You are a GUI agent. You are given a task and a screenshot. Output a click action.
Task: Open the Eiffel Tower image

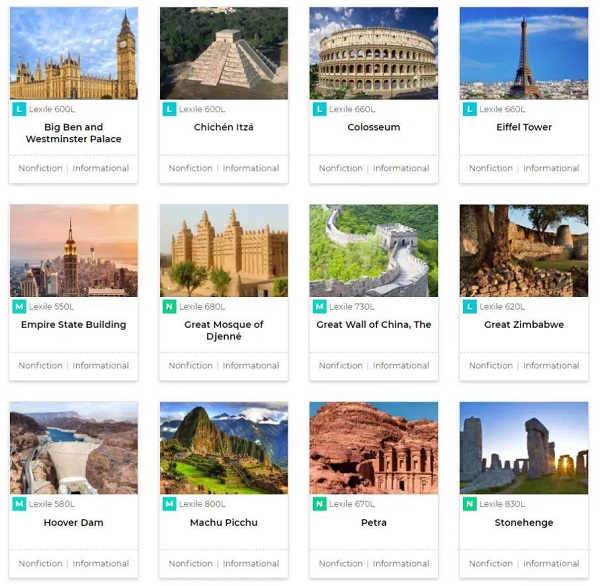[524, 53]
